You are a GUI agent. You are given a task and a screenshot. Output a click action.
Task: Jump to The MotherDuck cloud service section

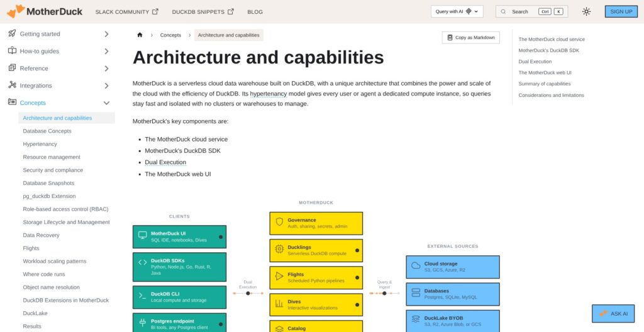(x=552, y=40)
